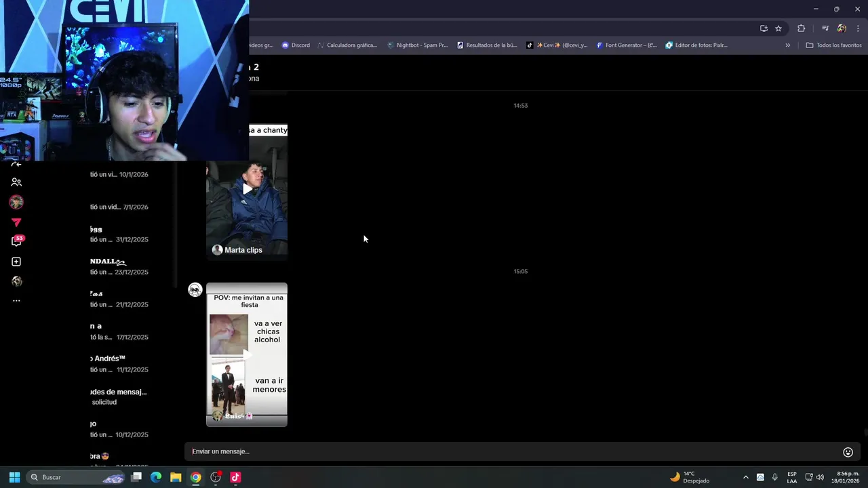Launch Microsoft Edge from the taskbar
Viewport: 868px width, 488px height.
coord(156,477)
